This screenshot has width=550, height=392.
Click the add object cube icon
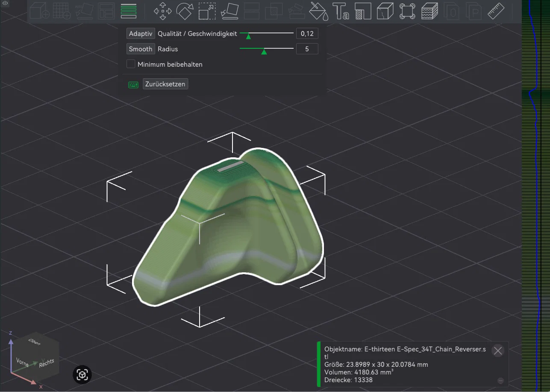(x=39, y=11)
